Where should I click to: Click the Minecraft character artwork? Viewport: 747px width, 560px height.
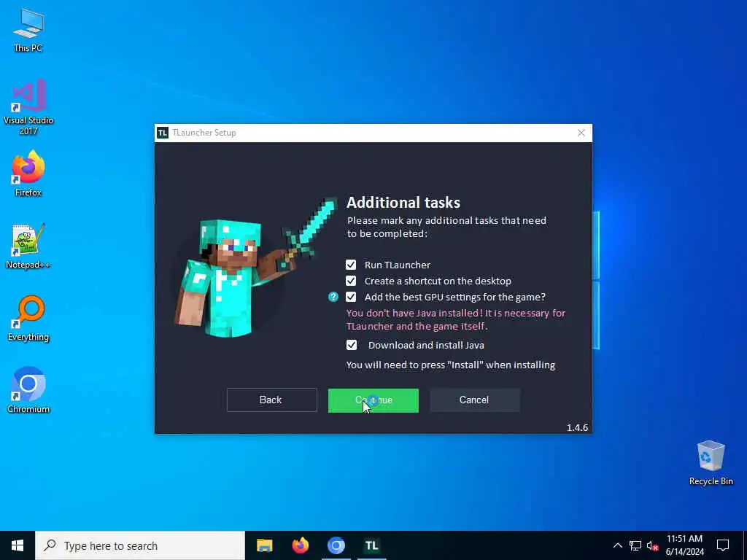[255, 268]
